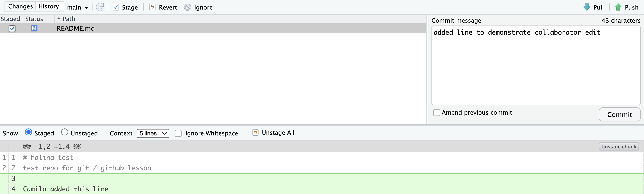Open the main branch dropdown
This screenshot has width=644, height=194.
click(x=77, y=8)
